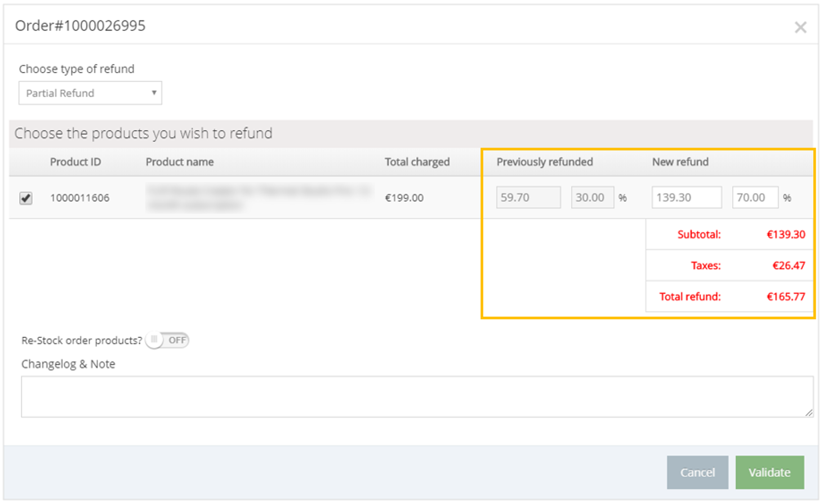Open the Partial Refund type dropdown
This screenshot has height=504, width=823.
pyautogui.click(x=90, y=93)
